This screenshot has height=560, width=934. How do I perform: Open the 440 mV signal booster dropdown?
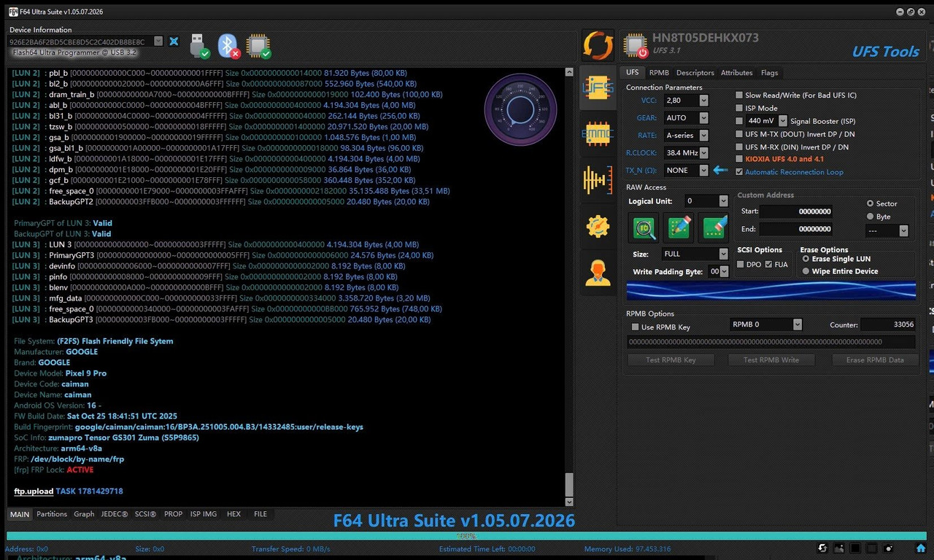point(783,121)
